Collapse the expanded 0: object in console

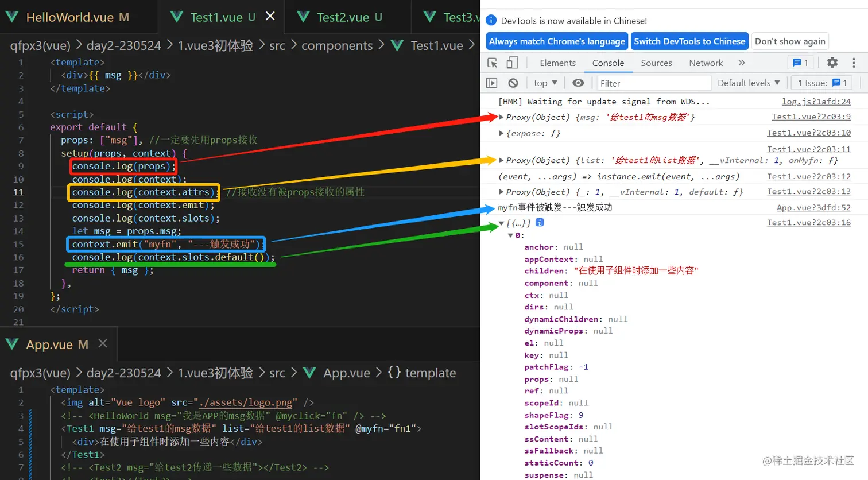pyautogui.click(x=510, y=234)
